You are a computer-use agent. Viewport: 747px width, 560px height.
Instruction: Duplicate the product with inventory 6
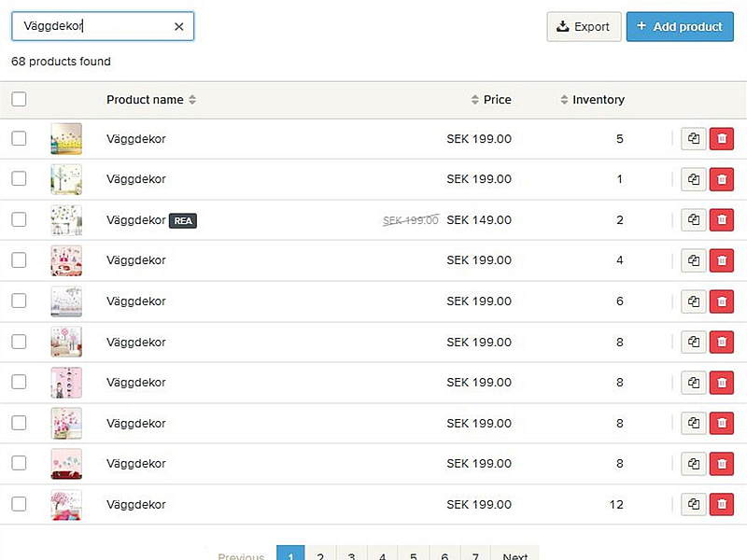click(x=694, y=301)
